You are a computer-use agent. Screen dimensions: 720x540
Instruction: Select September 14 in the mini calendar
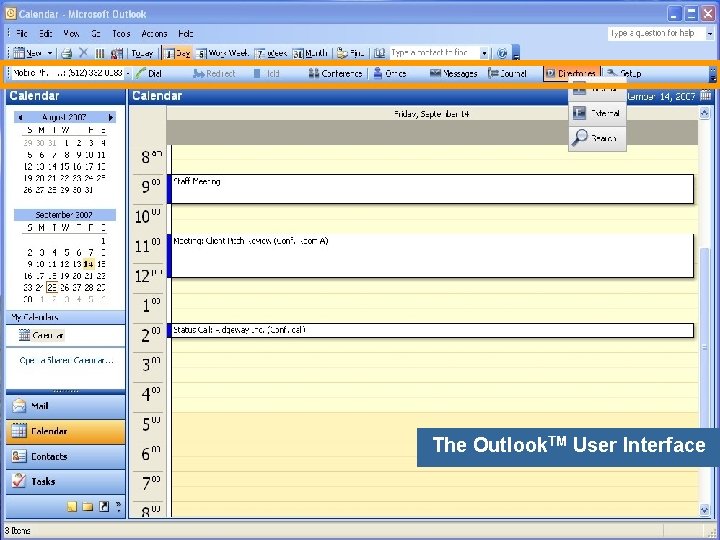click(89, 264)
